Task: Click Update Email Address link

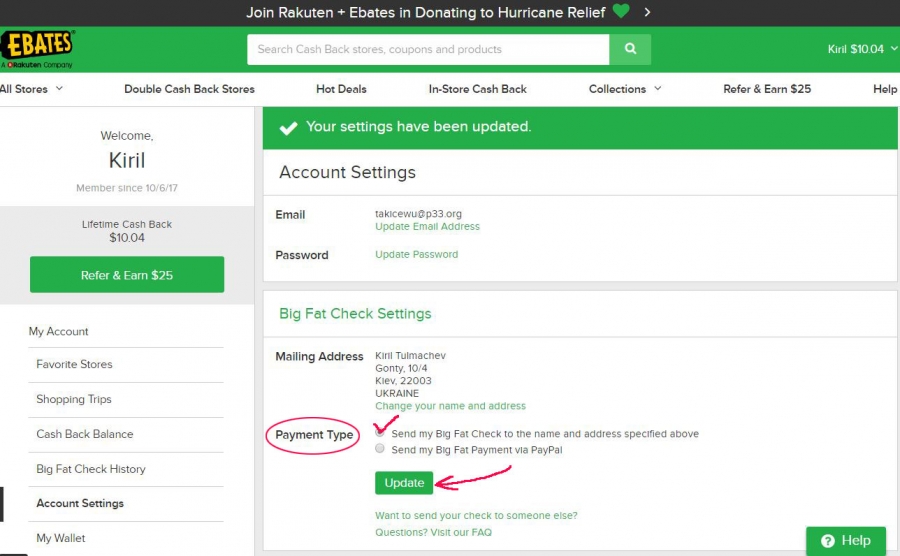Action: point(427,227)
